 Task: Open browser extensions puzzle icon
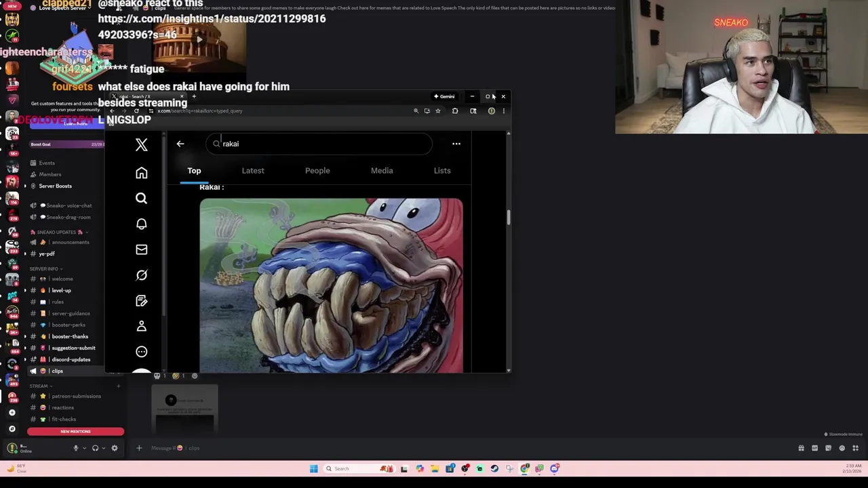455,111
